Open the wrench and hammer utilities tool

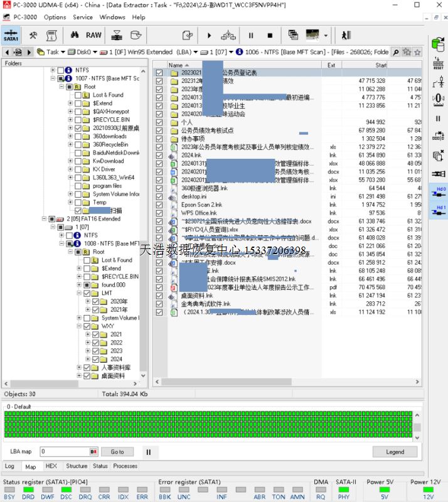tap(33, 35)
